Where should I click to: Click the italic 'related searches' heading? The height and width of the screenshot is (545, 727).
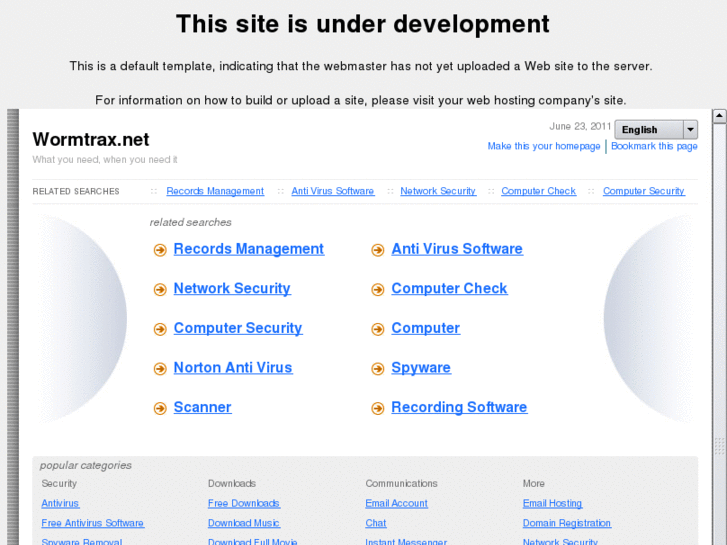click(191, 222)
